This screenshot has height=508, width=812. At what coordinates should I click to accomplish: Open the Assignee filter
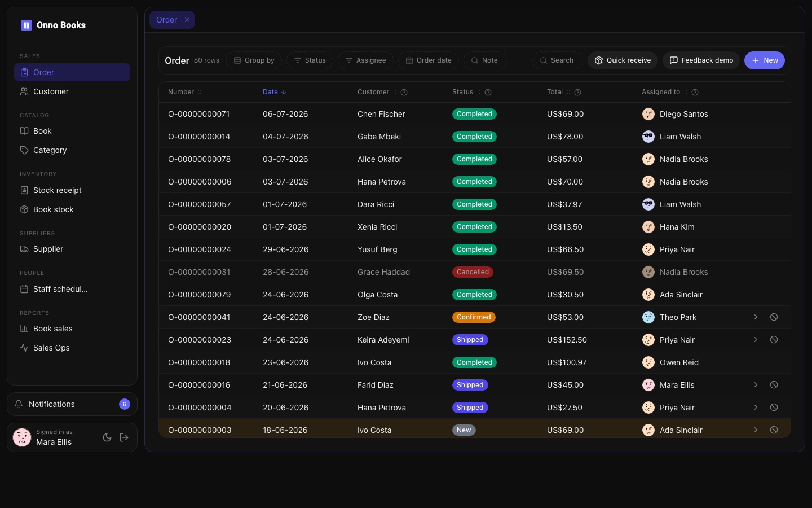tap(365, 60)
